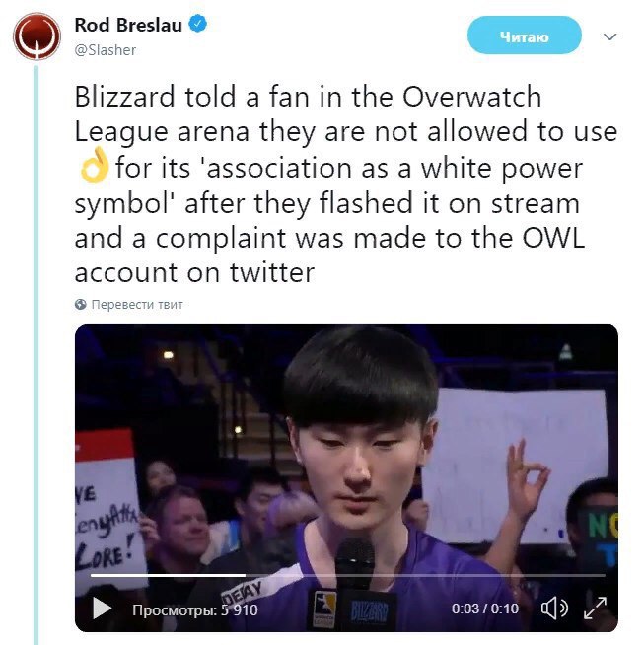Click the Blizzard microphone logo in video
This screenshot has height=645, width=644.
(x=370, y=611)
